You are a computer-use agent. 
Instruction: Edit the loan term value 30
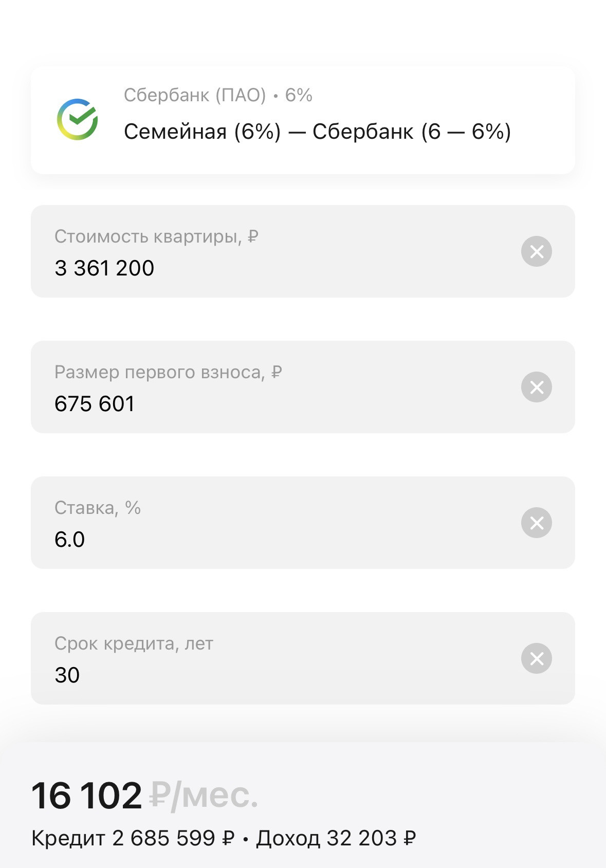point(67,675)
